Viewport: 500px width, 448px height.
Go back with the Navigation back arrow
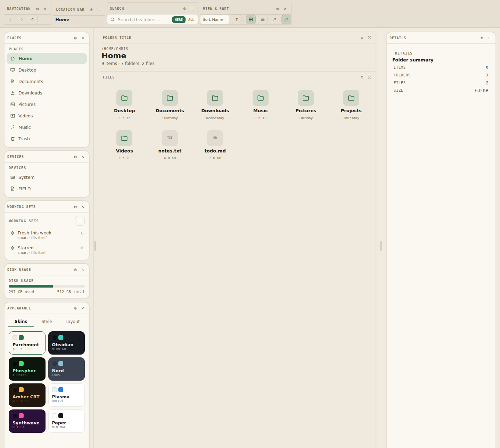(x=11, y=20)
